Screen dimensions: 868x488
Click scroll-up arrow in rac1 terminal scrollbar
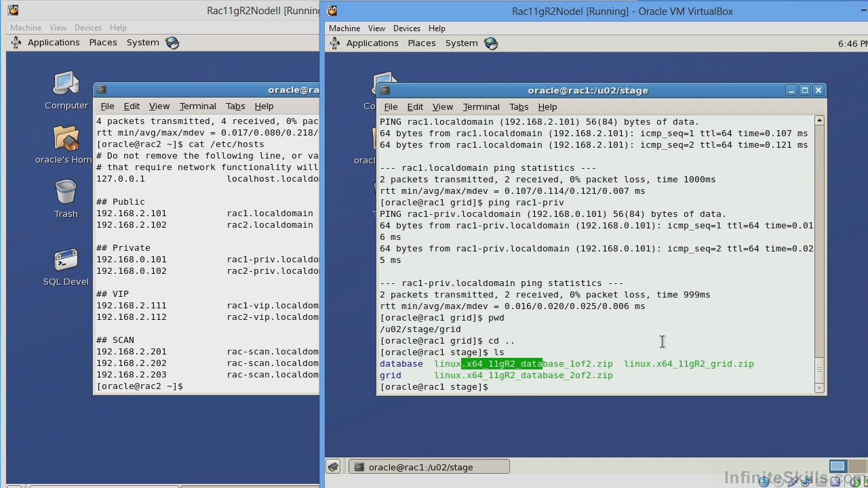819,120
